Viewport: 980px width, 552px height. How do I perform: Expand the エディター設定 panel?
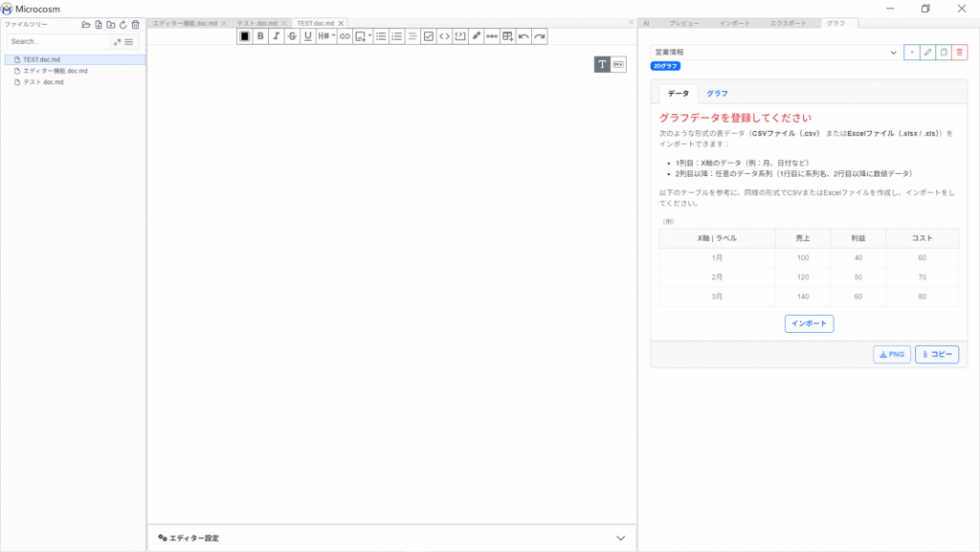click(x=620, y=538)
